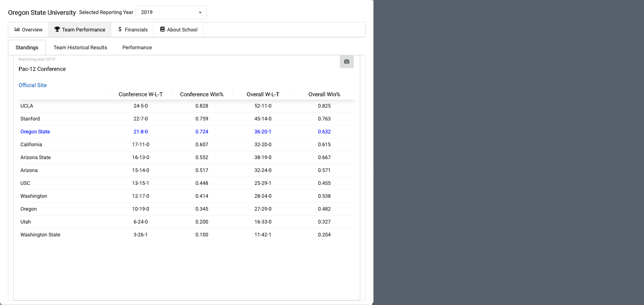Screen dimensions: 644x305
Task: Select the Utah row name
Action: pos(26,222)
